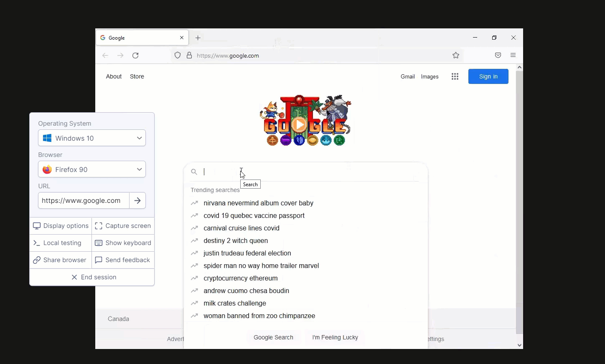Screen dimensions: 605x364
Task: Select the Google browser tab
Action: (x=142, y=38)
